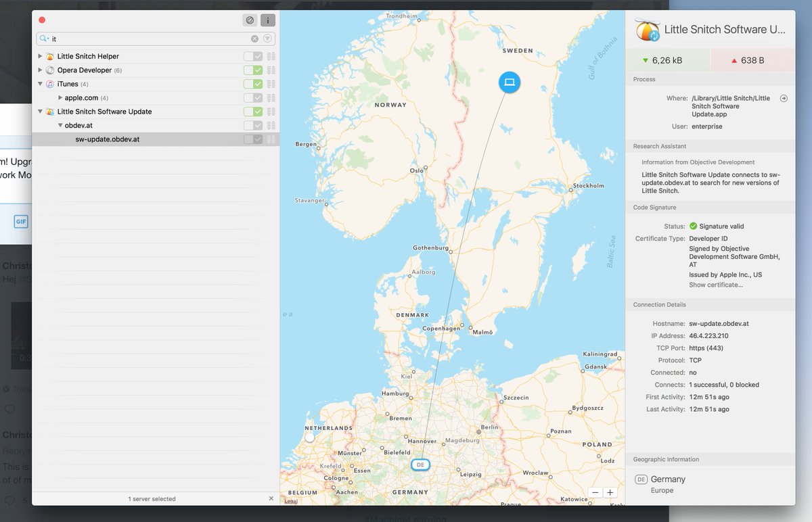Close the Network Monitor with the red button
Screen dimensions: 812x522
click(x=42, y=20)
